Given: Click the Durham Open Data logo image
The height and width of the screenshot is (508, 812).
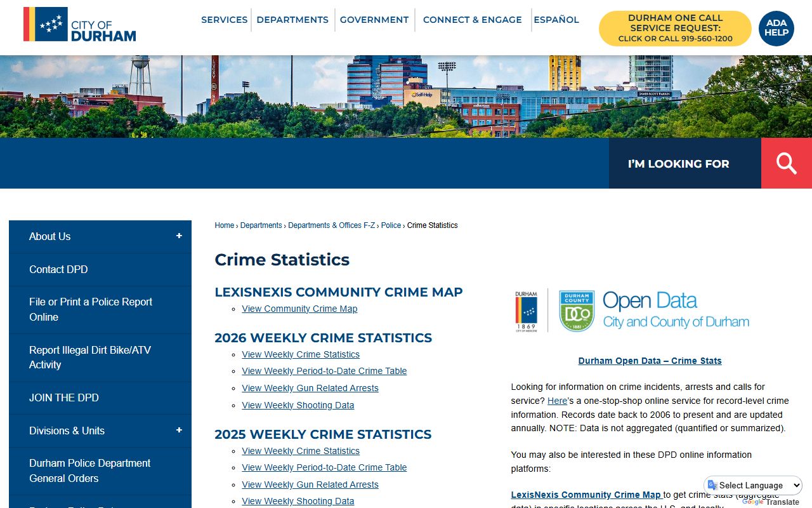Looking at the screenshot, I should click(632, 311).
